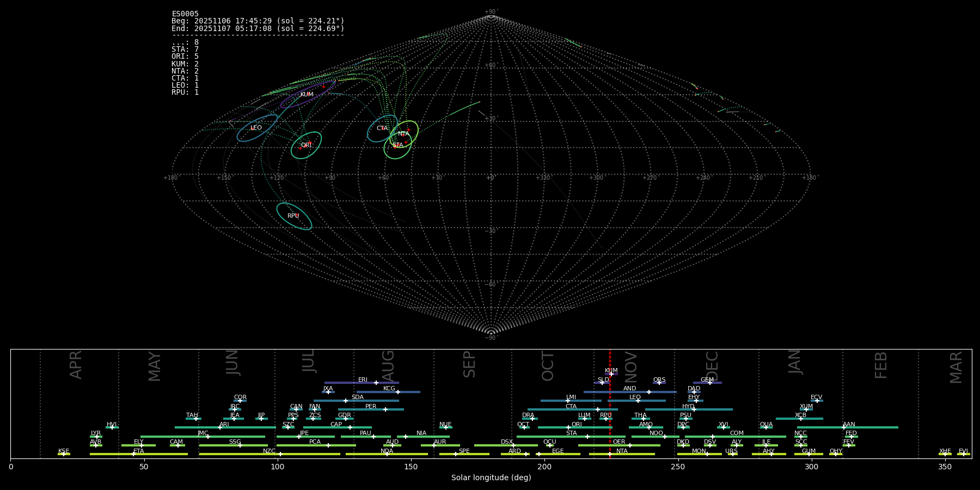Click the AND shower bar in timeline
This screenshot has height=490, width=980.
(x=630, y=392)
